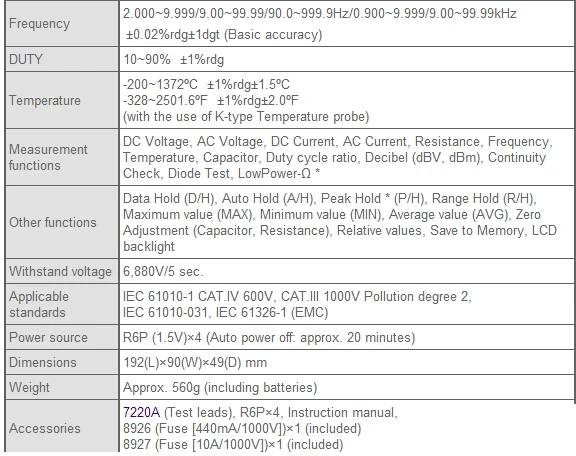Click the 8927 Fuse 10A/1000V line

pos(233,445)
